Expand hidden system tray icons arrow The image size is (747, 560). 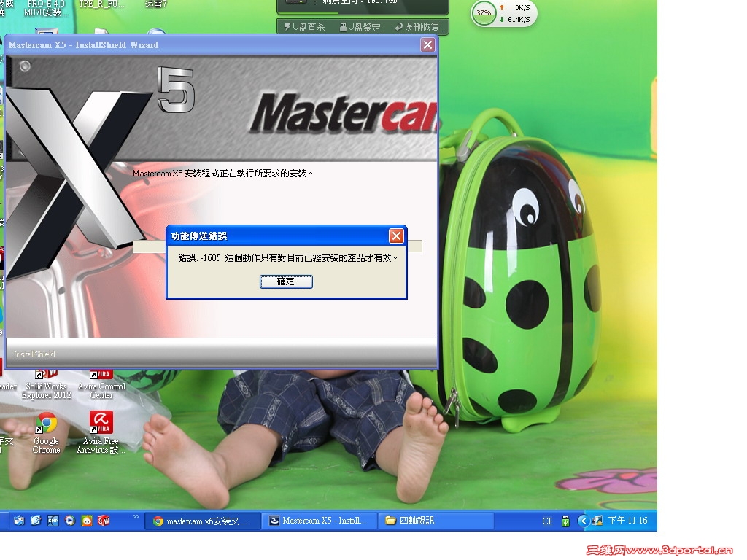(583, 521)
